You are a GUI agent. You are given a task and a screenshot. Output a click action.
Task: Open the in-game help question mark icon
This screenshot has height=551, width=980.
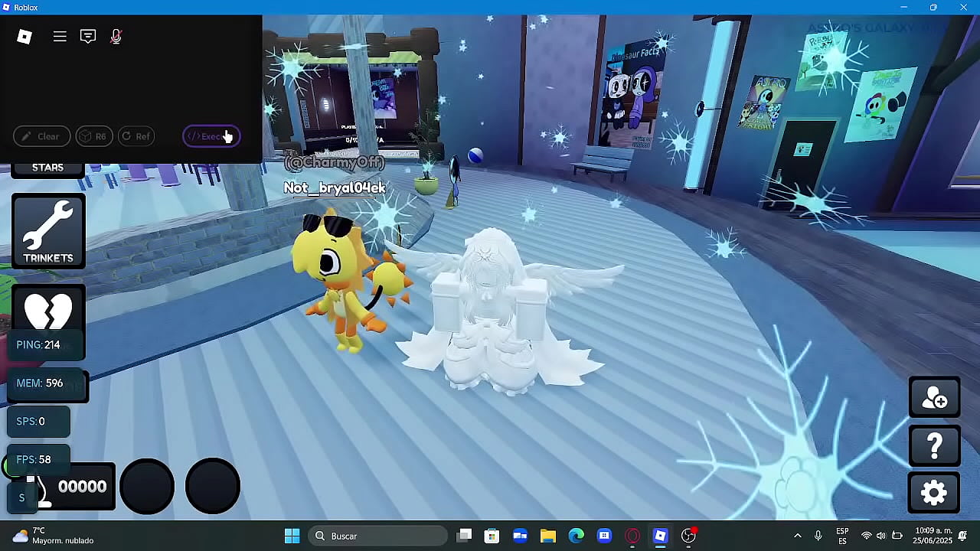tap(934, 445)
